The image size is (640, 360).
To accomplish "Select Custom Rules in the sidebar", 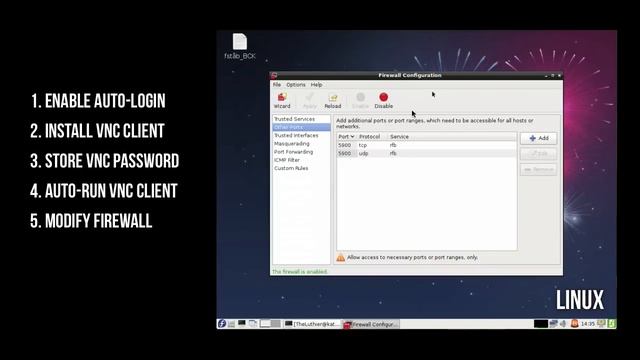I will (x=301, y=168).
